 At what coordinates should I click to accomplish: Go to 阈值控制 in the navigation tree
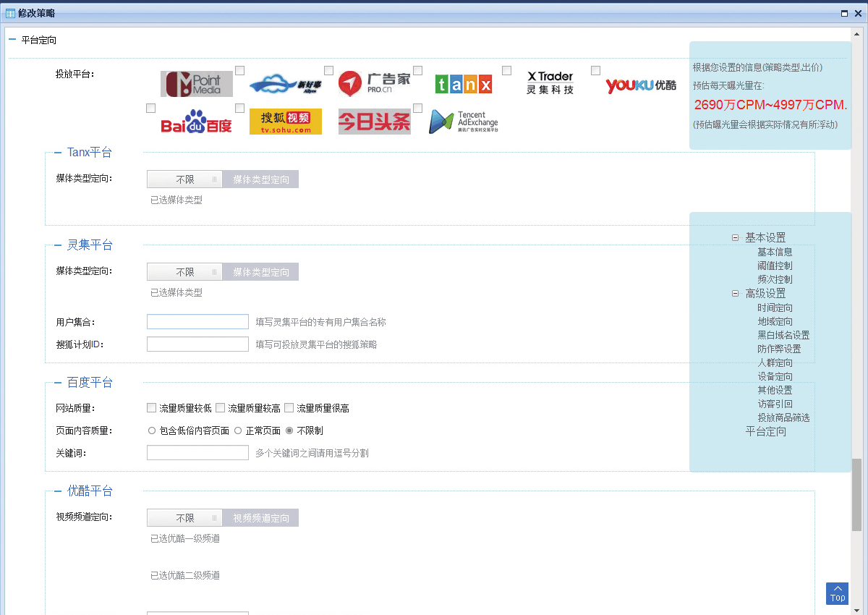775,266
